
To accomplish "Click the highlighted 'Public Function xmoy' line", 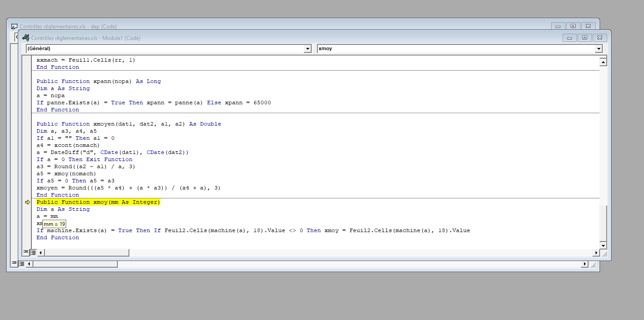I will coord(98,202).
